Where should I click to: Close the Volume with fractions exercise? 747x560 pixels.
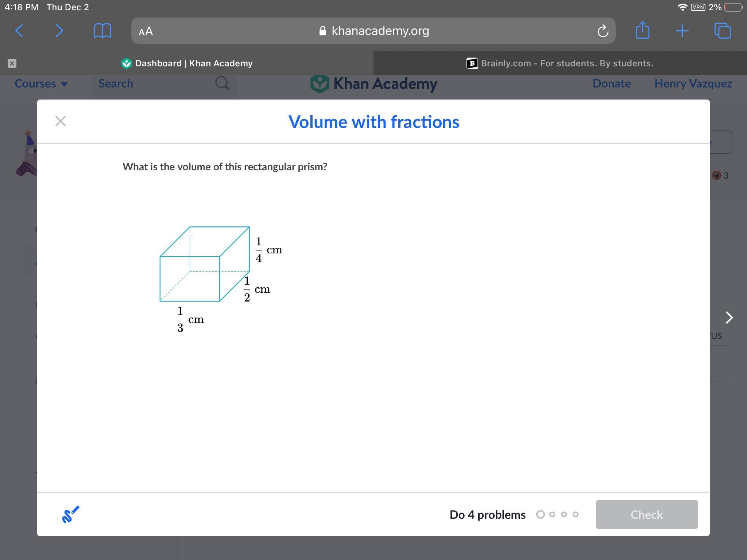[x=61, y=121]
